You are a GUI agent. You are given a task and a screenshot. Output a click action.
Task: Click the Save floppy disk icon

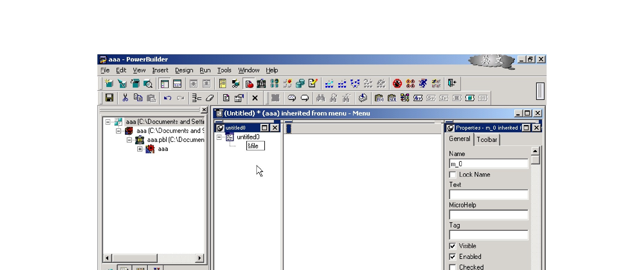coord(109,98)
